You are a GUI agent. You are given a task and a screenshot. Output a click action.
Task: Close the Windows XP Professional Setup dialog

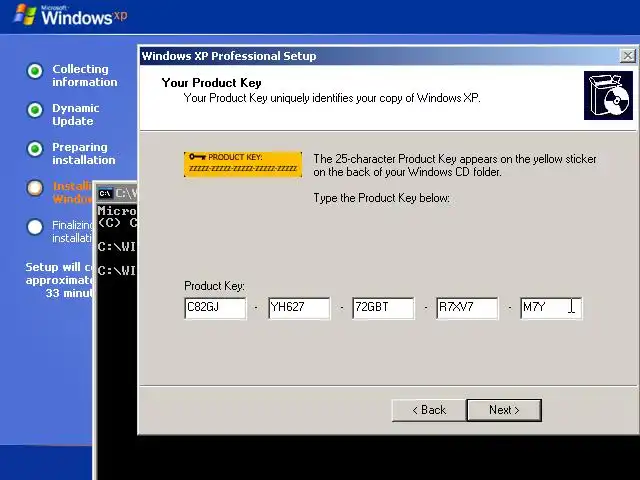point(628,56)
